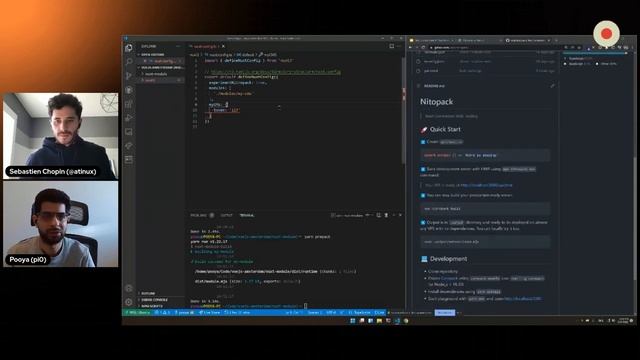Click the errors and warnings count in status bar

(x=162, y=313)
